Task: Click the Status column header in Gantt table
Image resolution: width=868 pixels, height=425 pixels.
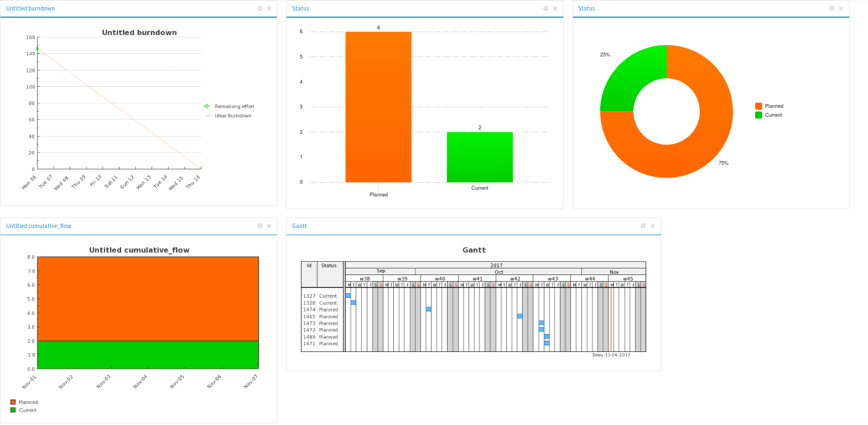Action: tap(329, 266)
